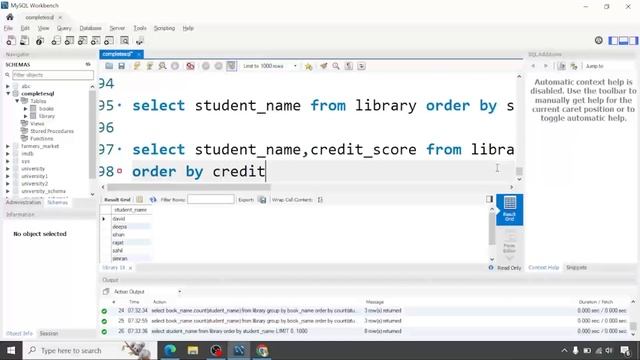The width and height of the screenshot is (640, 360).
Task: Open the Jump to dropdown
Action: coord(595,66)
